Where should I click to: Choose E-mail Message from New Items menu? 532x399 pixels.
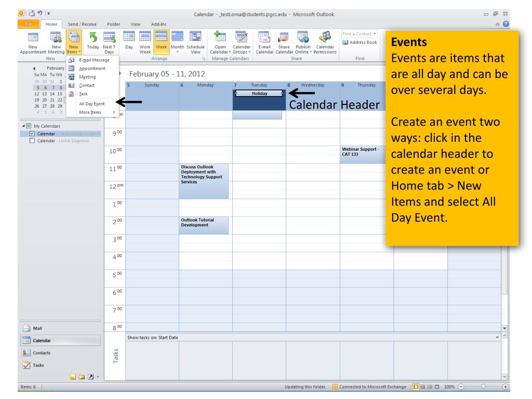(93, 60)
